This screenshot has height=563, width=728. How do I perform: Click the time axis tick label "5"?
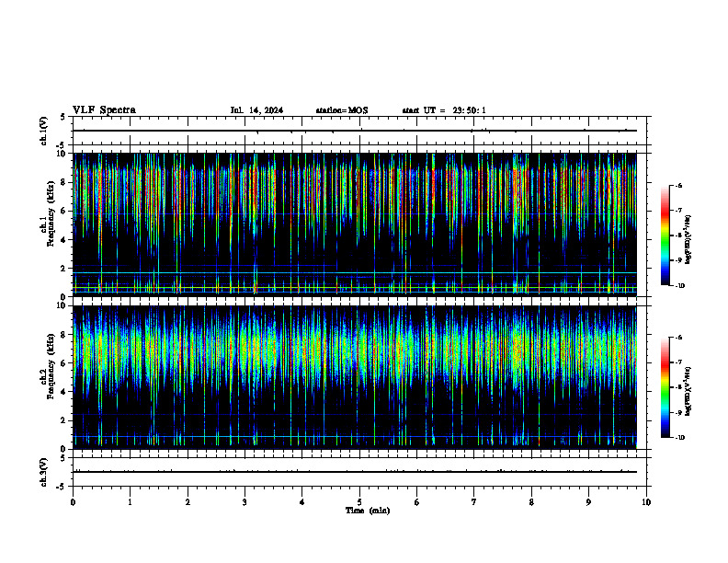point(359,502)
